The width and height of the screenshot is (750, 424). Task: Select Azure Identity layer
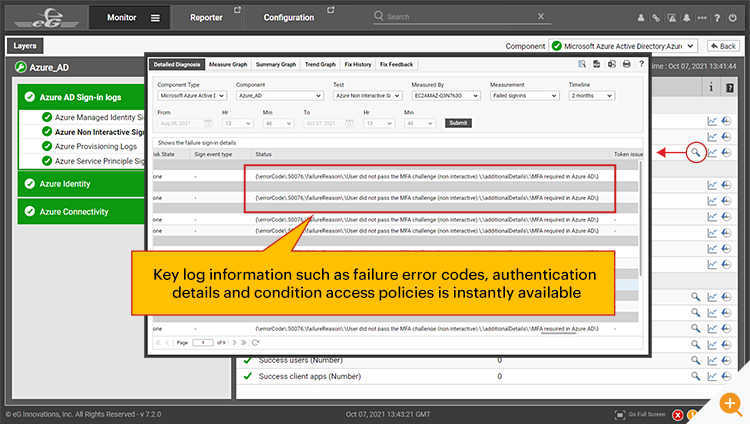pos(81,184)
